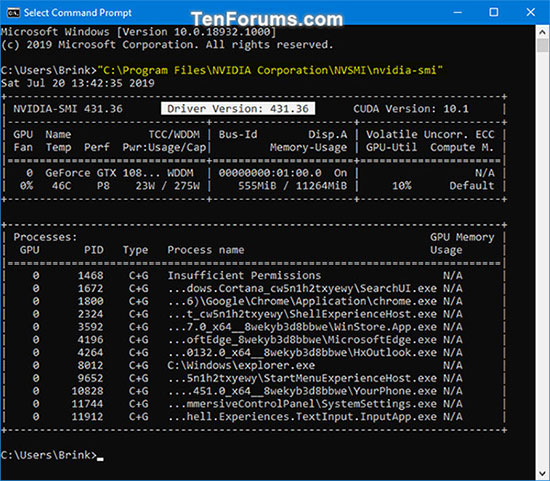The image size is (550, 481).
Task: Minimize the Command Prompt window
Action: coord(457,12)
